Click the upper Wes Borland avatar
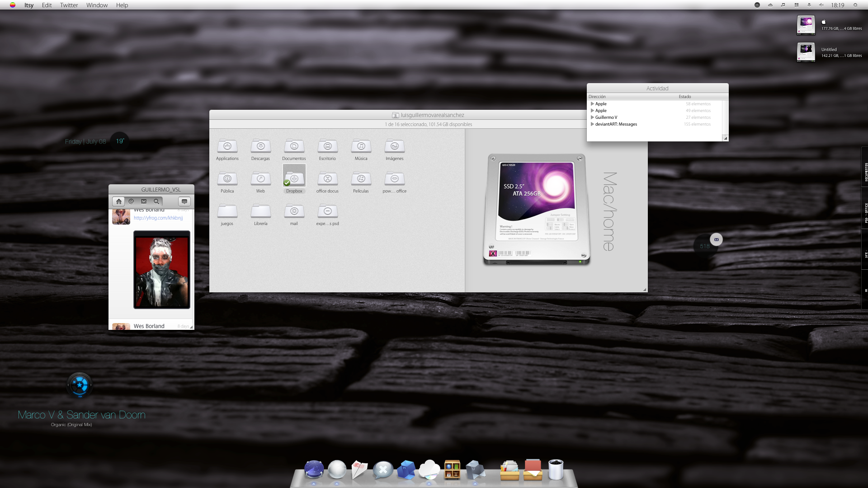Screen dimensions: 868x488 (x=121, y=216)
